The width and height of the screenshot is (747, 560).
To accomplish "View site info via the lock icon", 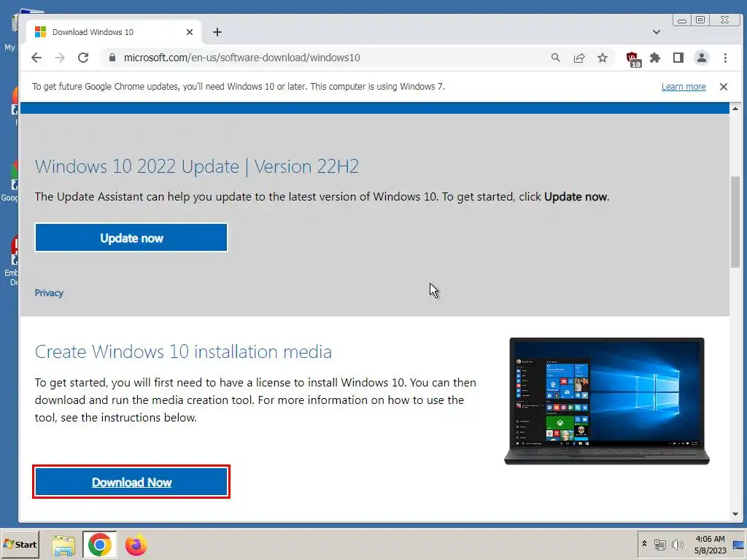I will [x=112, y=58].
